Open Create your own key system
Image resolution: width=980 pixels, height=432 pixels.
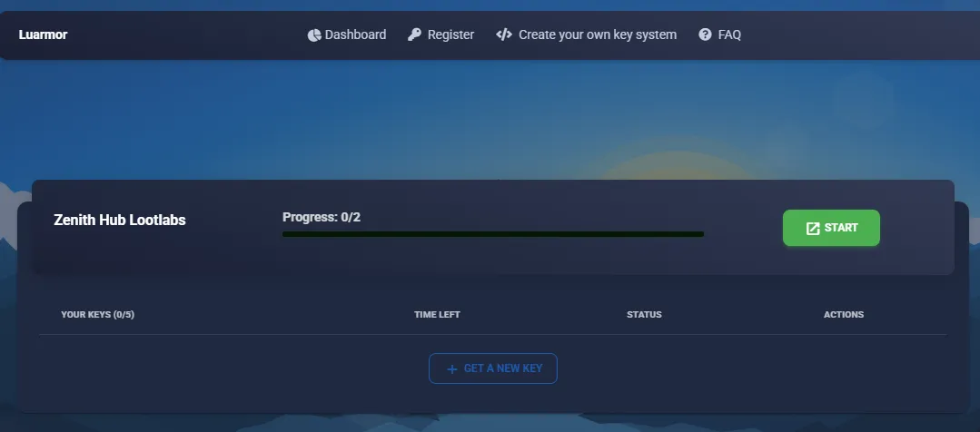[586, 35]
